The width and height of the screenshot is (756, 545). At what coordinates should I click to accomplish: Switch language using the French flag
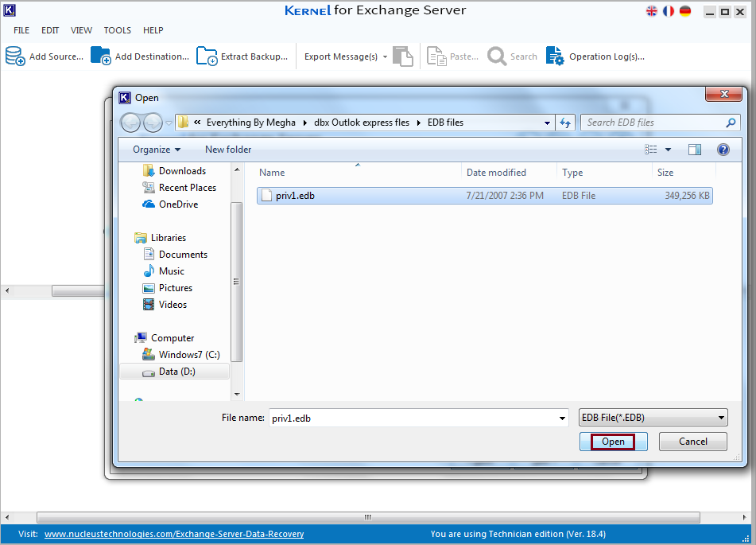click(x=669, y=11)
